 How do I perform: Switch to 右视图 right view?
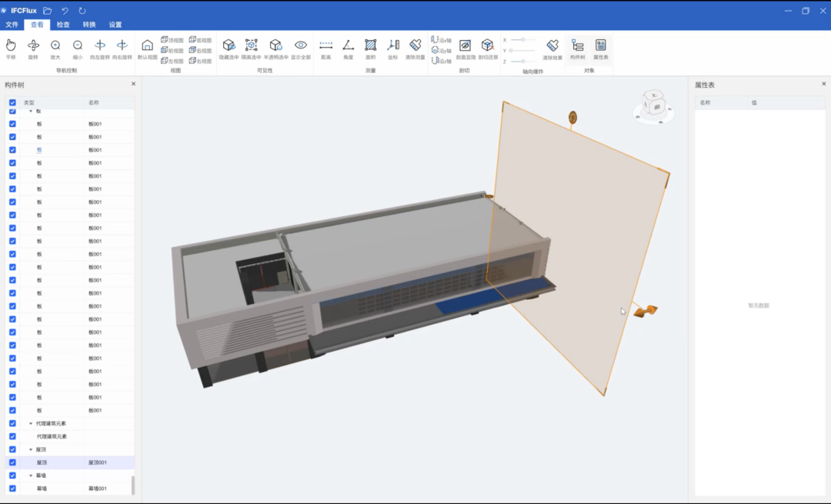(200, 61)
